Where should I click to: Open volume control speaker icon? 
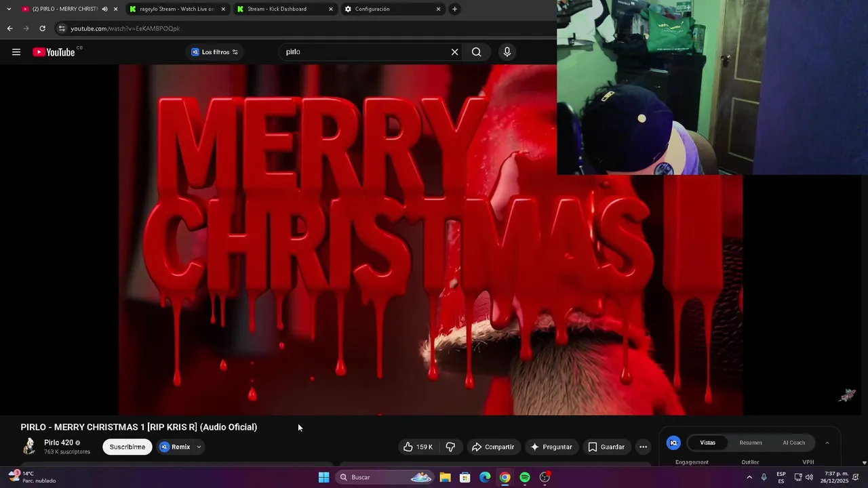[x=809, y=477]
